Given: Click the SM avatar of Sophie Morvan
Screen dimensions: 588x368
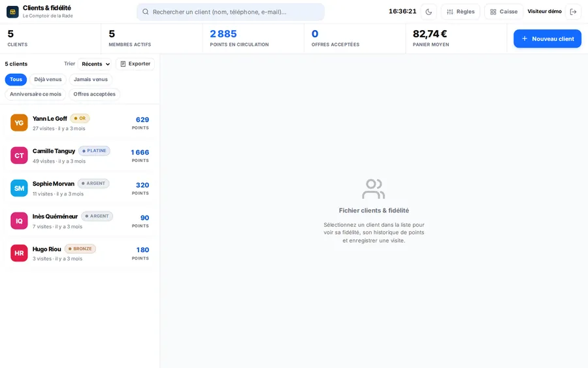Looking at the screenshot, I should (19, 188).
